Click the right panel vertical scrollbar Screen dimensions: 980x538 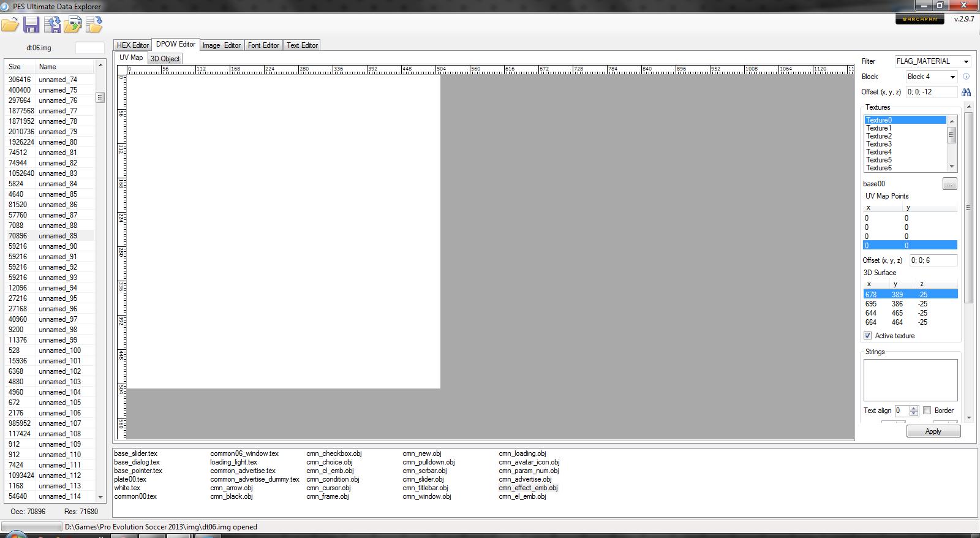[x=968, y=208]
